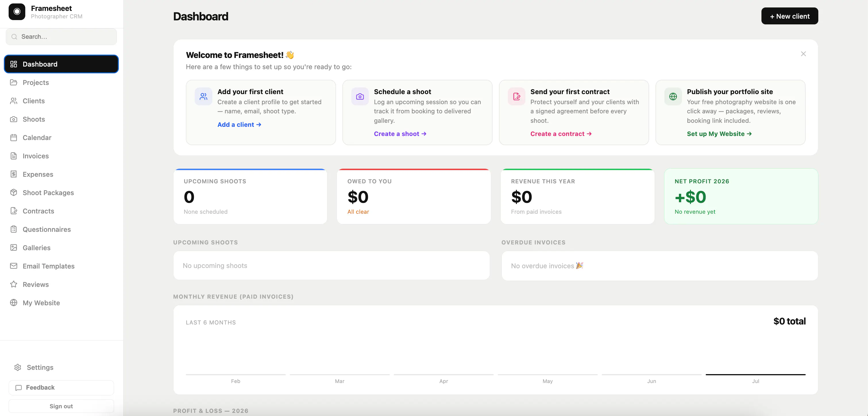Click the Shoots camera icon in sidebar
Screen dimensions: 868x416
pyautogui.click(x=13, y=119)
